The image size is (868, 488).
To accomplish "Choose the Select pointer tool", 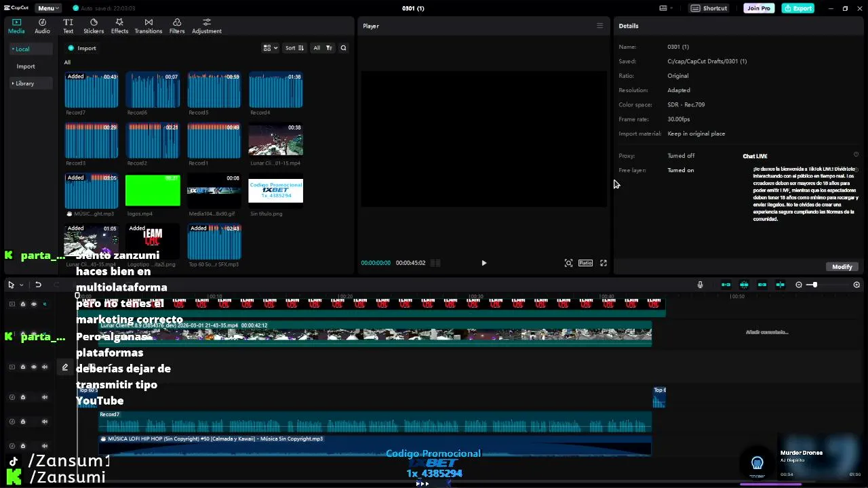I will (11, 285).
